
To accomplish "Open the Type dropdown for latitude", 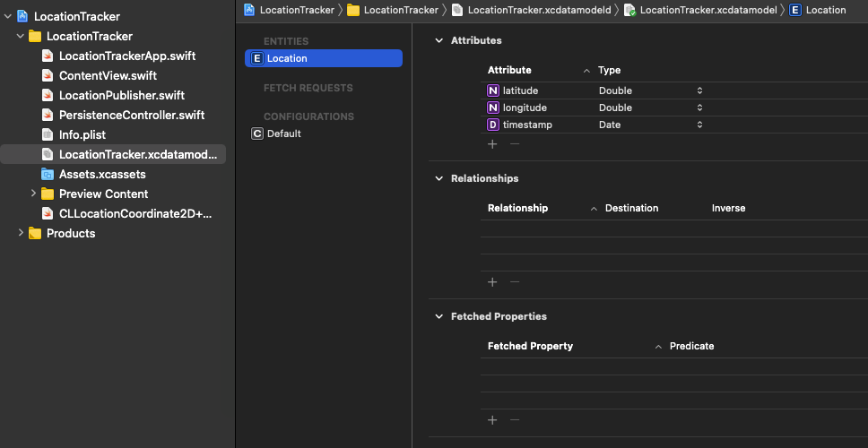I will (699, 90).
